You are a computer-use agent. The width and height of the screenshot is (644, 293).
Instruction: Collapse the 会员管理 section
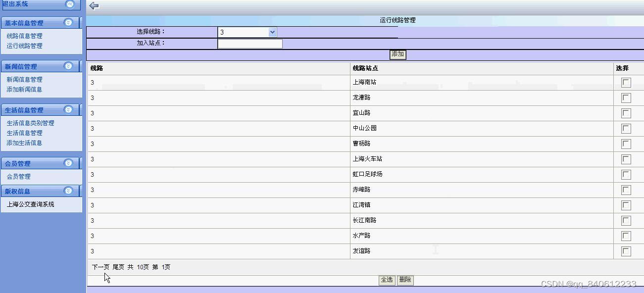tap(68, 163)
